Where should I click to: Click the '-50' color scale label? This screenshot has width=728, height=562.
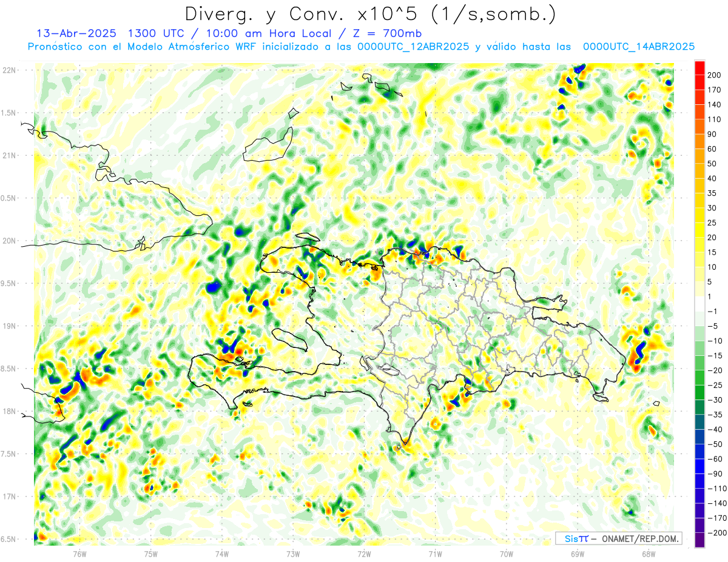[x=715, y=444]
